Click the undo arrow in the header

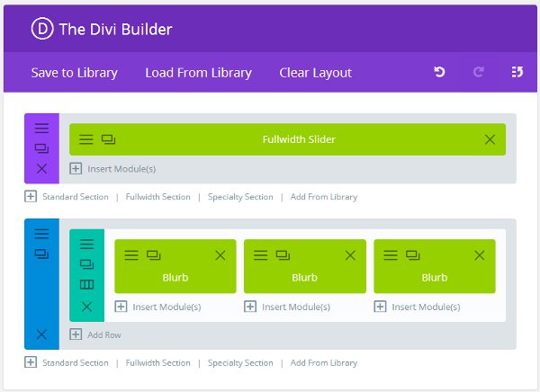[x=440, y=73]
